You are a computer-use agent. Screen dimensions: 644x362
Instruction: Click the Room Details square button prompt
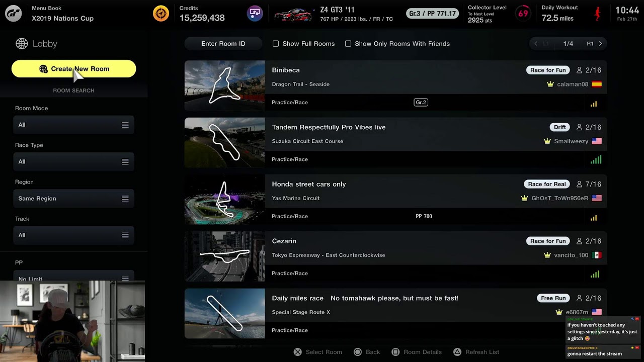pos(417,352)
